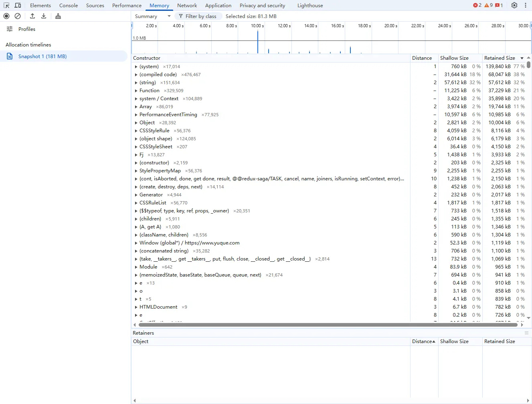Image resolution: width=532 pixels, height=404 pixels.
Task: Click the Retained Size sort arrow
Action: 522,58
